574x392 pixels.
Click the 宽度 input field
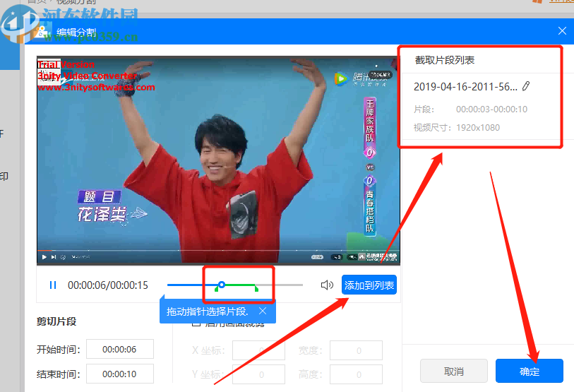[x=356, y=350]
